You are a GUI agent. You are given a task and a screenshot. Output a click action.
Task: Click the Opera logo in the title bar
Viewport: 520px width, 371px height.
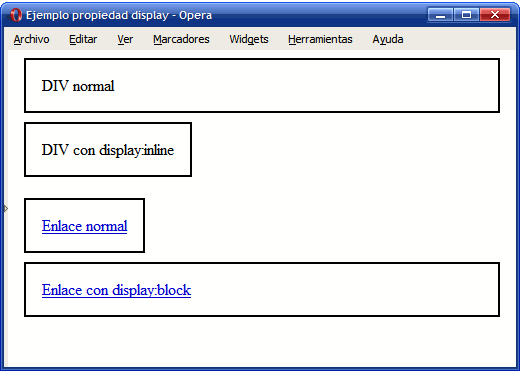point(15,15)
